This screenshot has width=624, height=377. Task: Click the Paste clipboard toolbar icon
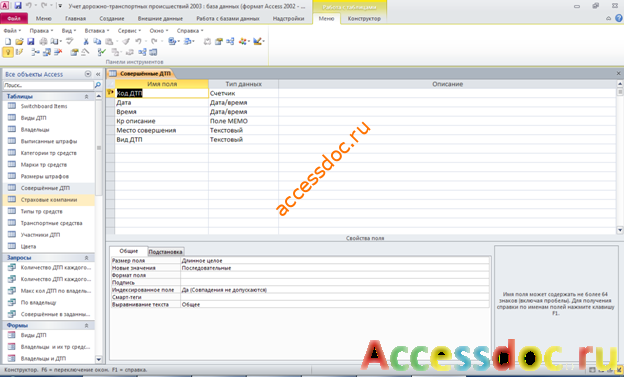[x=109, y=41]
